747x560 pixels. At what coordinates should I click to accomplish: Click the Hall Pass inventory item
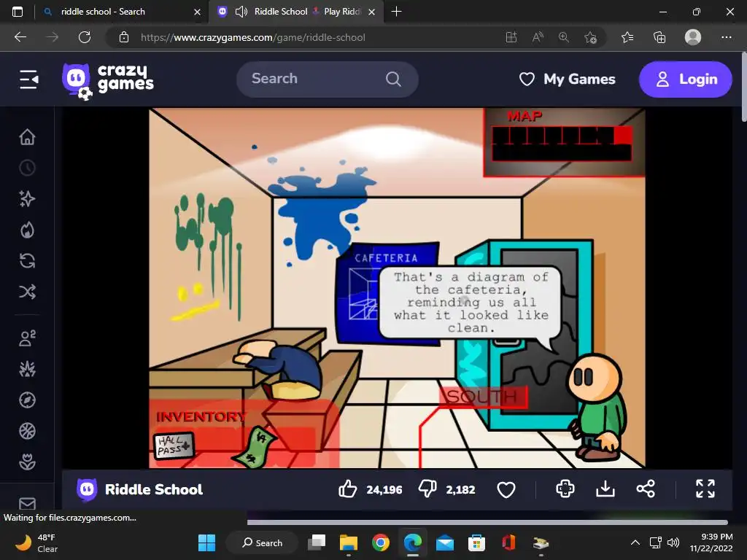pos(174,446)
